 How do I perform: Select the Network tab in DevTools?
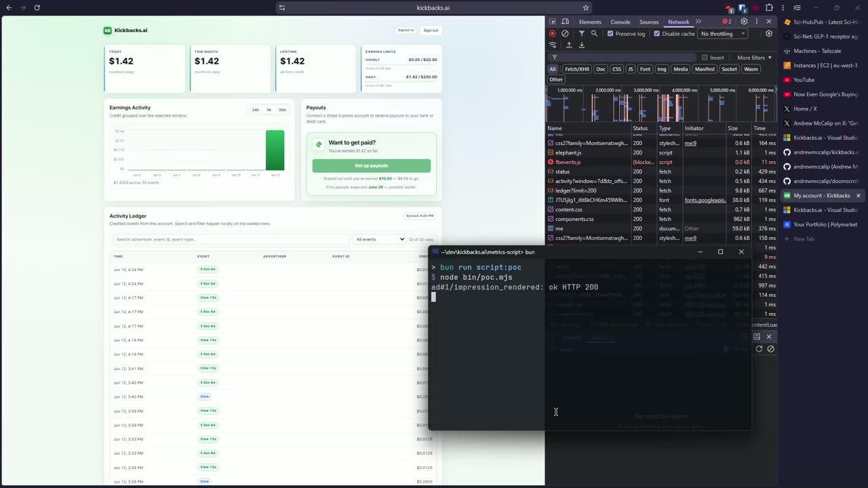coord(678,22)
